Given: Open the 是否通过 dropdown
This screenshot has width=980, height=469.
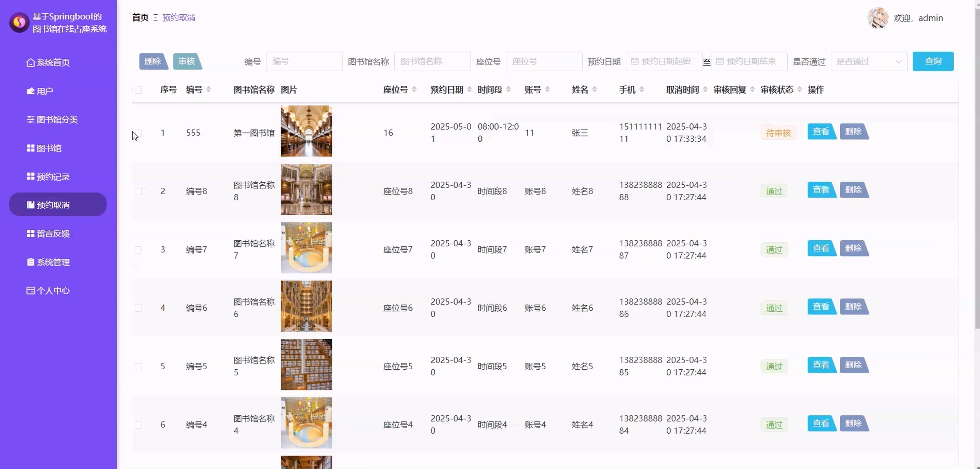Looking at the screenshot, I should click(869, 61).
